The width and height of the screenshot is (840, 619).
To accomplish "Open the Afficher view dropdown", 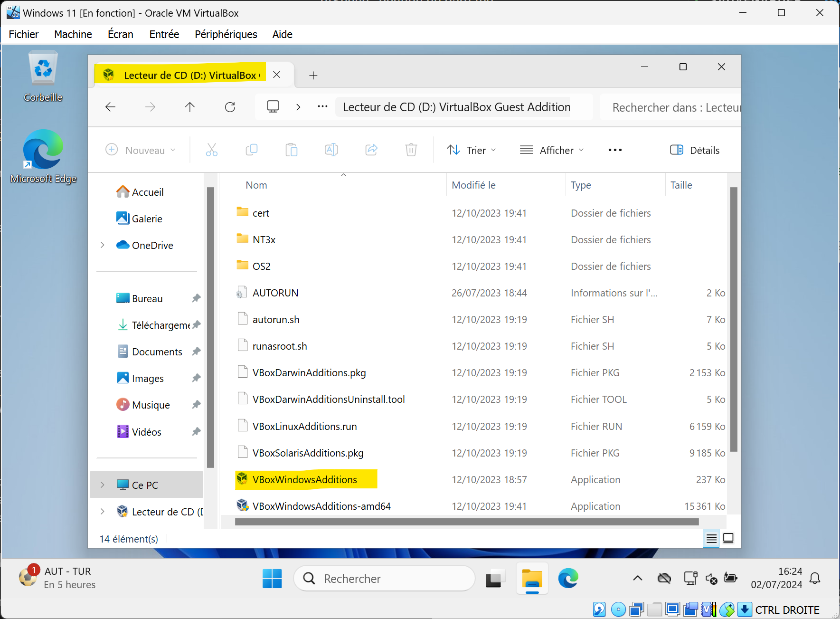I will pyautogui.click(x=552, y=150).
